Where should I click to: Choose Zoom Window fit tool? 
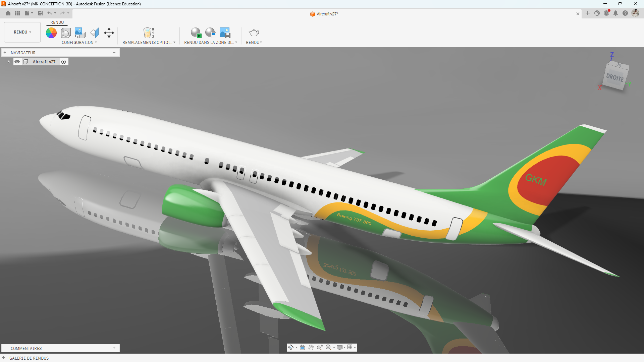(328, 347)
